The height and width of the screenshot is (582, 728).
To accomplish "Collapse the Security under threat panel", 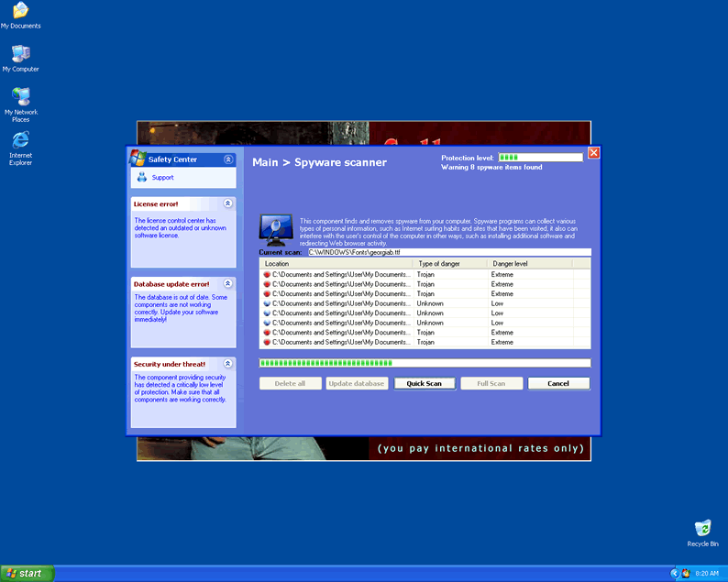I will 228,364.
